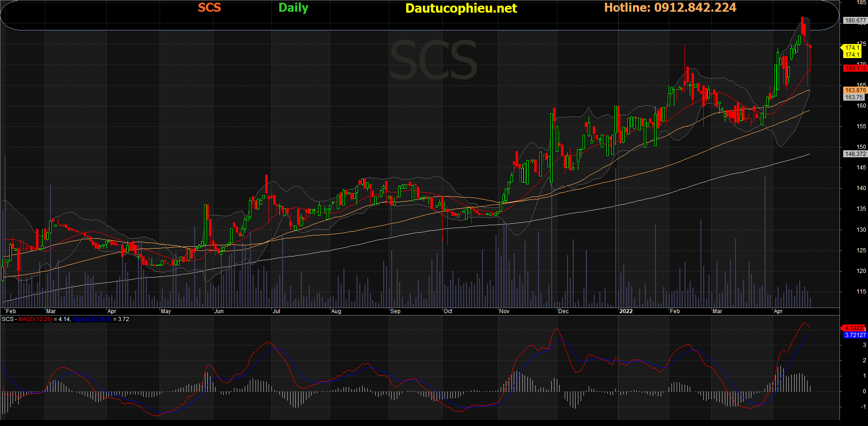The image size is (868, 426).
Task: Click the 0 label on MACD axis
Action: (864, 391)
